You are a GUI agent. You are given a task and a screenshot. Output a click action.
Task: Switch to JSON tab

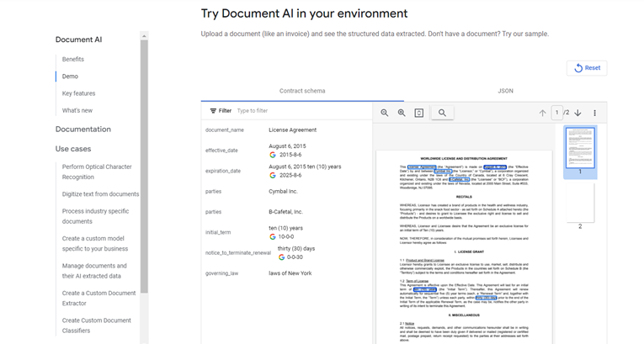pos(506,91)
